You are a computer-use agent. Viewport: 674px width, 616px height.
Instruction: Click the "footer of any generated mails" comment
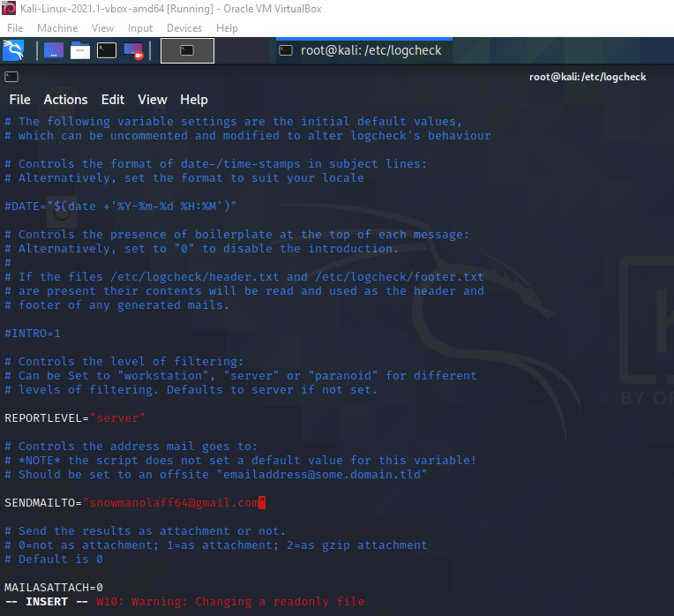tap(117, 304)
